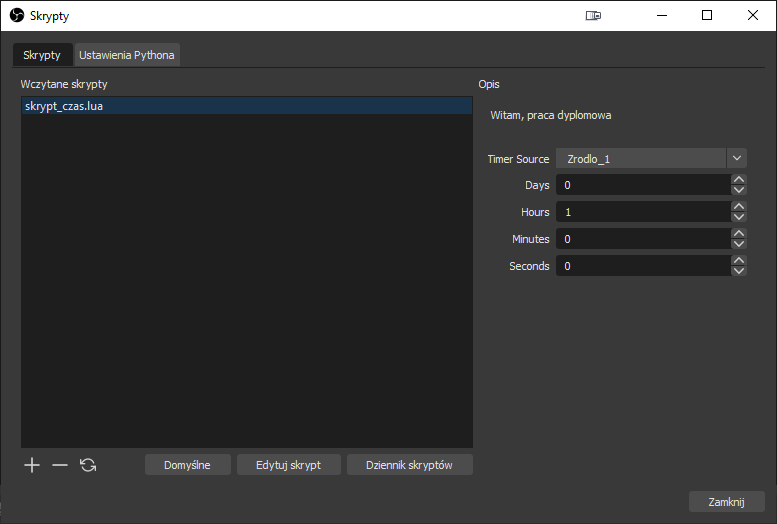
Task: Focus the Hours input field
Action: (643, 212)
